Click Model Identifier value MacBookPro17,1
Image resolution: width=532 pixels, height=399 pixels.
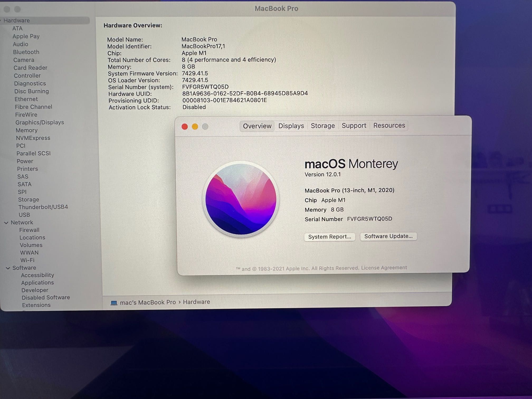tap(203, 46)
